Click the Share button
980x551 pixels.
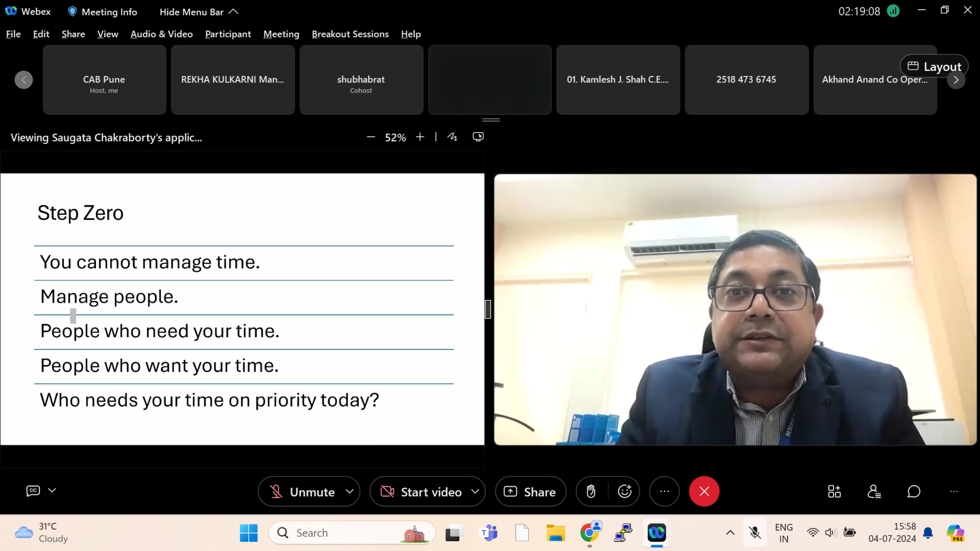[530, 492]
